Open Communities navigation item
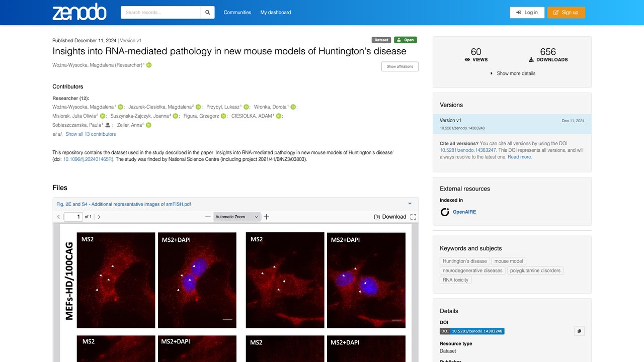Screen dimensions: 644x362 tap(237, 13)
